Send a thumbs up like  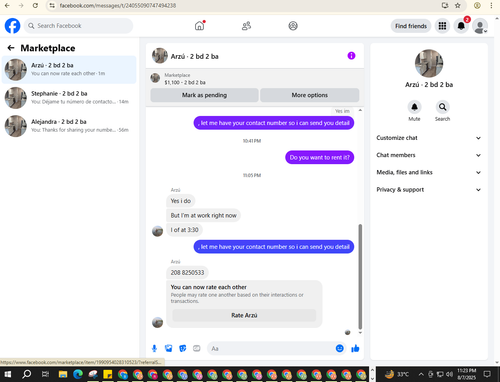[355, 348]
